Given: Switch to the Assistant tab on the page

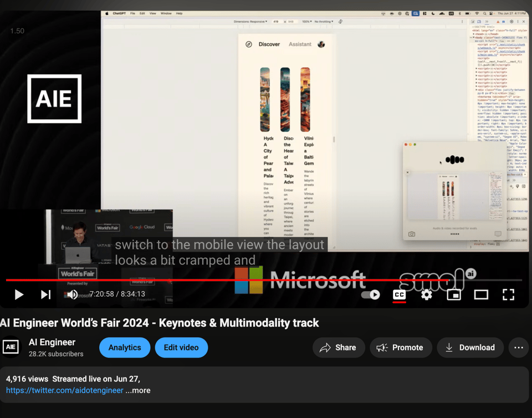Looking at the screenshot, I should click(x=299, y=44).
